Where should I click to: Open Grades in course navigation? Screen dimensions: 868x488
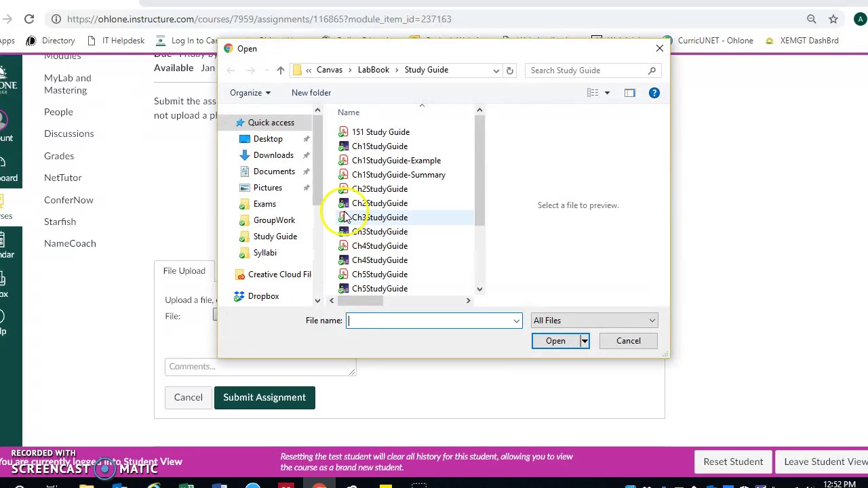59,156
